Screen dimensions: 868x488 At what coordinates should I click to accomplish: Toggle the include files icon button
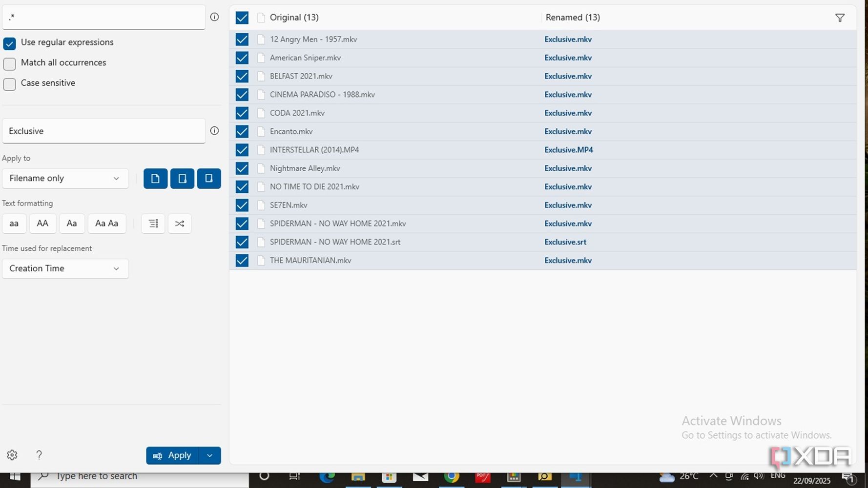point(155,179)
